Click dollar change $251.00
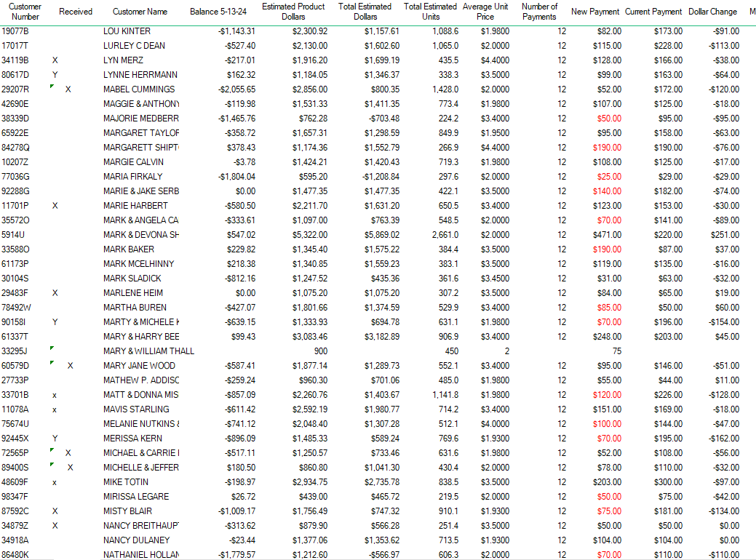Viewport: 756px width, 560px height. pos(725,235)
